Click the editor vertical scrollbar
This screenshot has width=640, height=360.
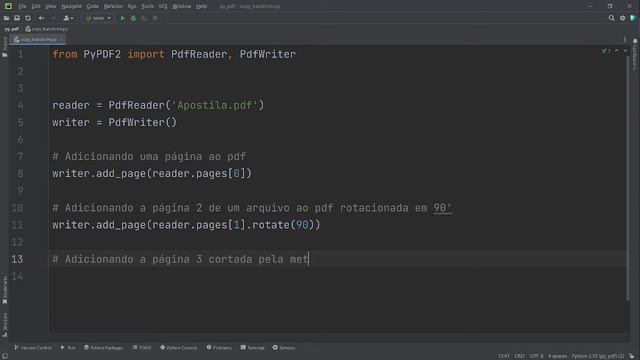[627, 178]
